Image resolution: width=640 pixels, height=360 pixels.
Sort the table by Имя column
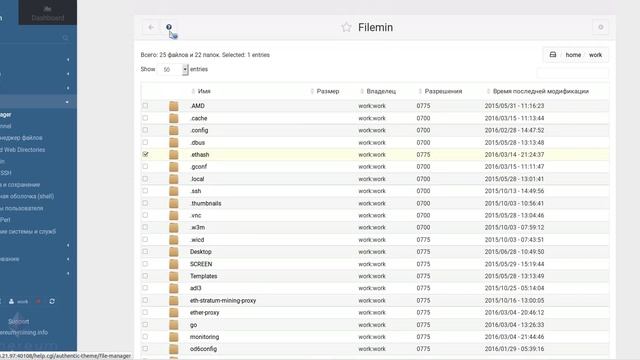204,91
